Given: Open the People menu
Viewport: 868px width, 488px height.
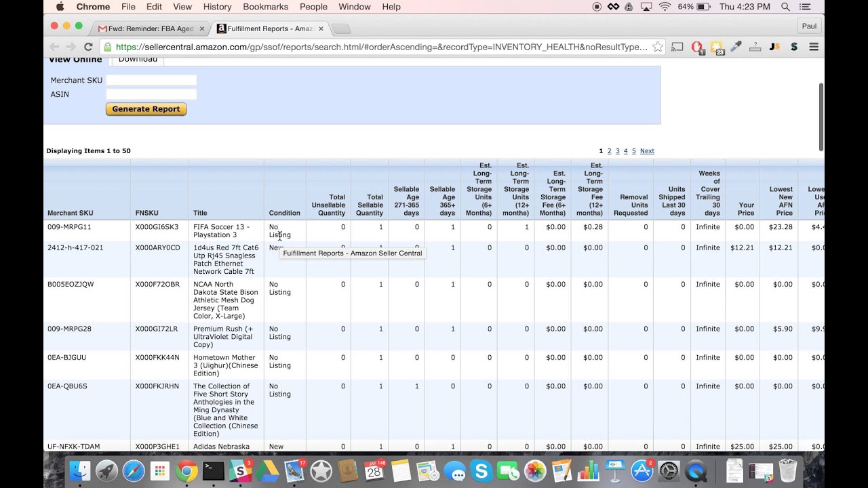Looking at the screenshot, I should tap(313, 7).
